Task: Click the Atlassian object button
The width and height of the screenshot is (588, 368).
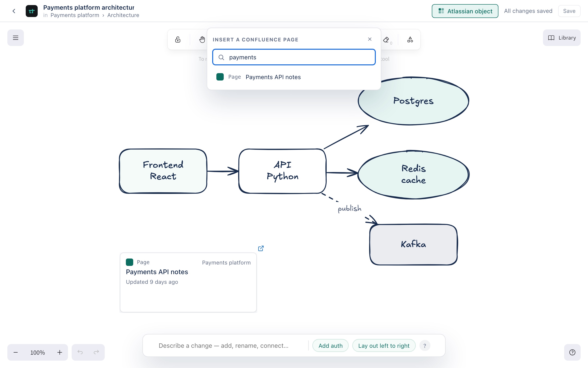Action: click(x=465, y=11)
